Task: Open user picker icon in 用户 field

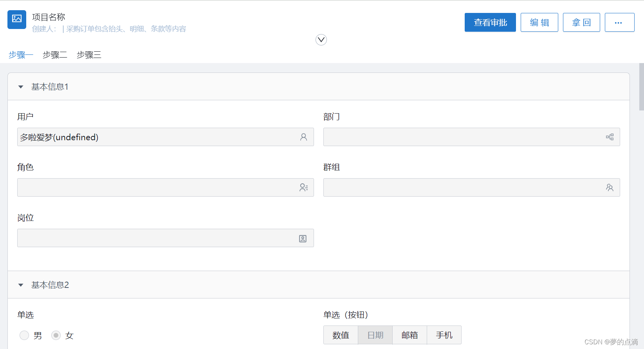Action: 303,137
